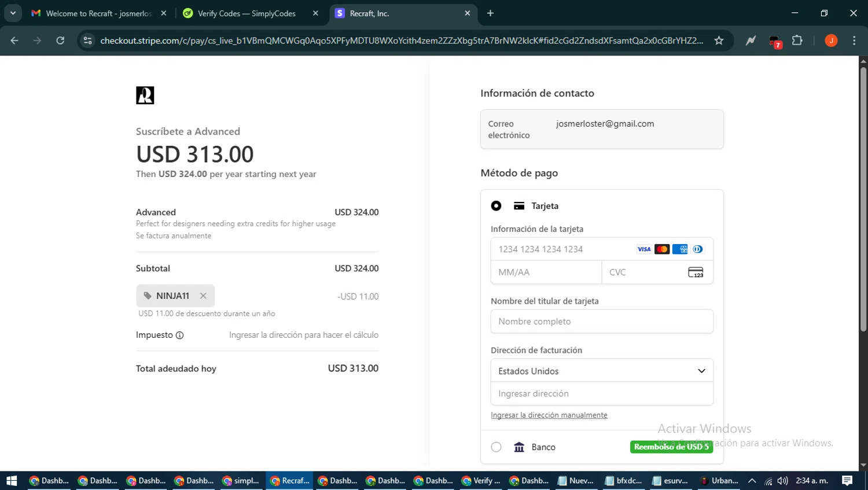This screenshot has width=868, height=490.
Task: Click the 2:34 a. m. clock
Action: click(812, 481)
